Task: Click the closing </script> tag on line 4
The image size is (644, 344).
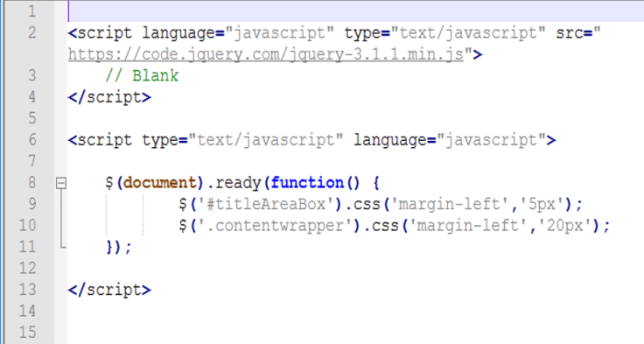Action: click(109, 97)
